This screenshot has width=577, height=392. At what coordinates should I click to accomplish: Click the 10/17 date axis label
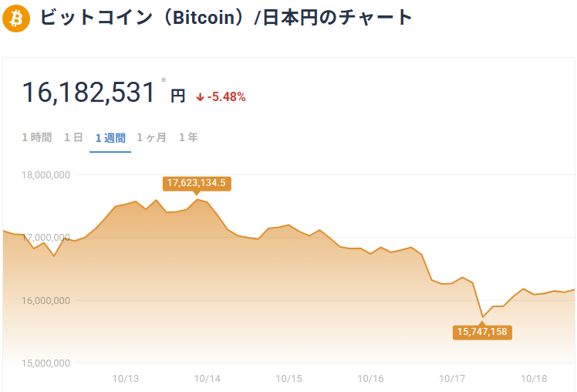[453, 379]
